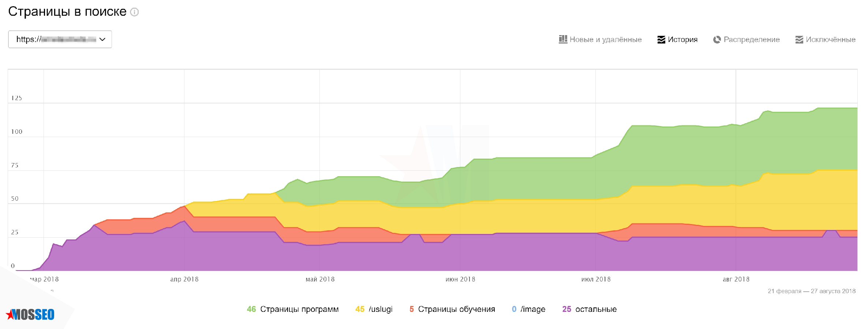Click the waves icon next to "История"
The width and height of the screenshot is (868, 329).
(x=661, y=39)
